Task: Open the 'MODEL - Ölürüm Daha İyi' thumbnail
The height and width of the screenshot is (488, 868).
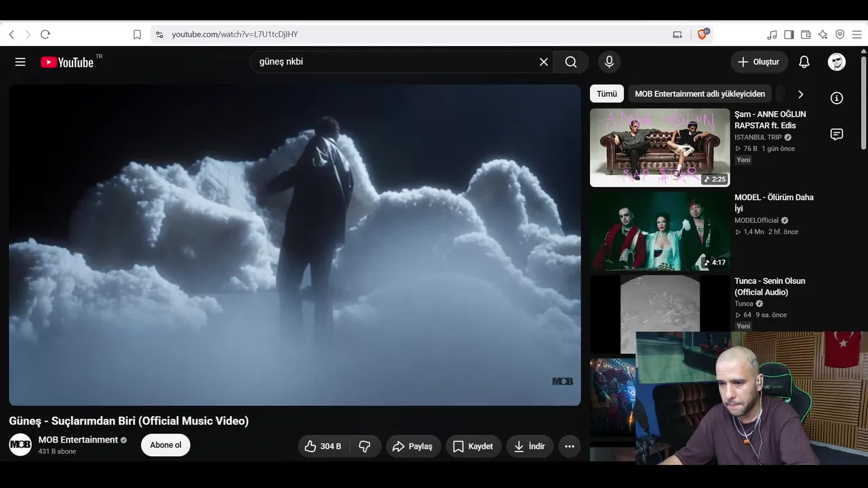Action: [x=660, y=230]
